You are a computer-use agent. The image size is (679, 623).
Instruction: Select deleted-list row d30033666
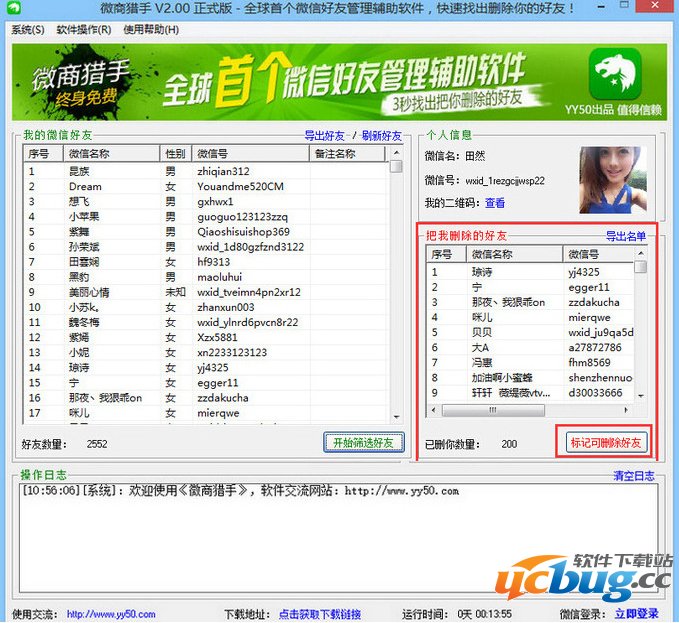point(530,393)
